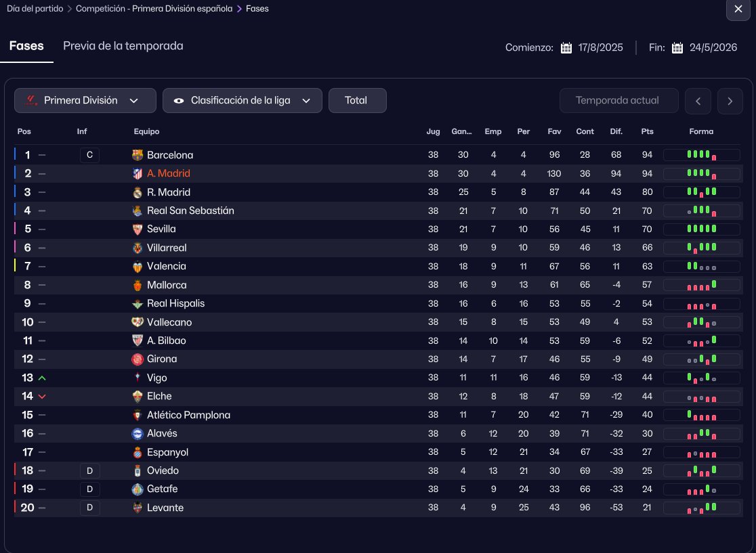Click the Girona team crest icon

click(x=138, y=359)
